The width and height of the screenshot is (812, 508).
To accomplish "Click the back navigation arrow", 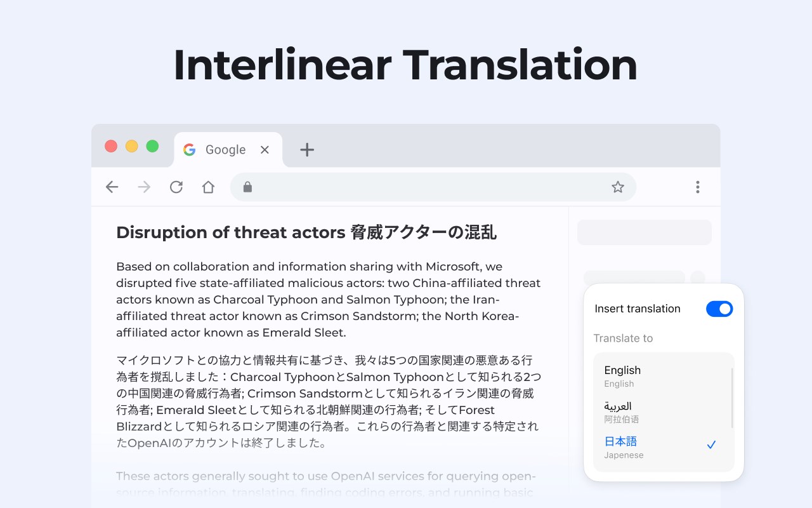I will coord(112,187).
